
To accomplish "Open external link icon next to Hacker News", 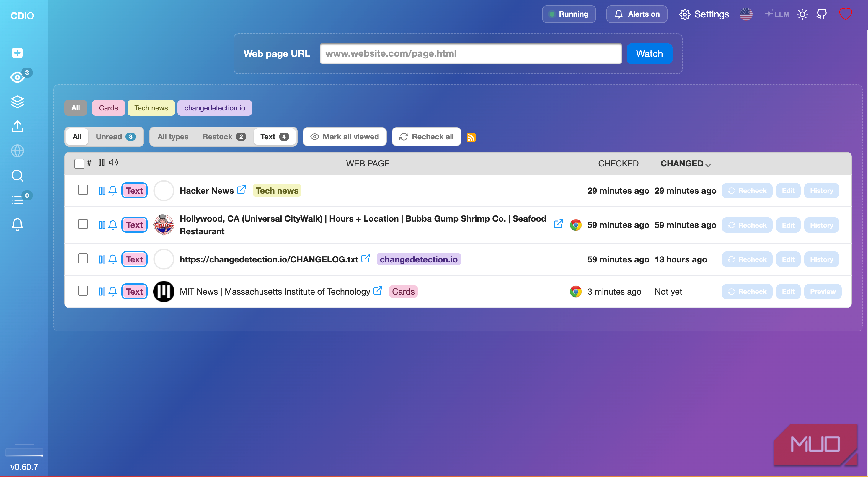I will pos(241,190).
